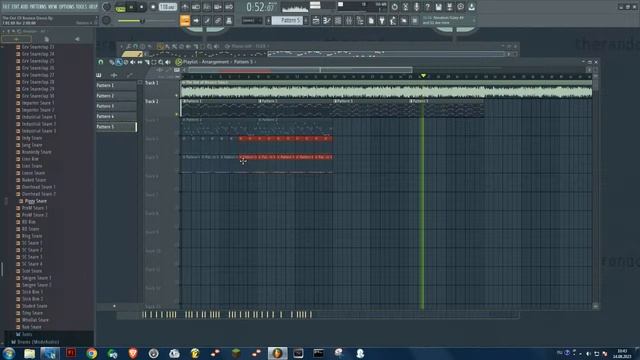Select the playlist paint brush tool

(119, 62)
